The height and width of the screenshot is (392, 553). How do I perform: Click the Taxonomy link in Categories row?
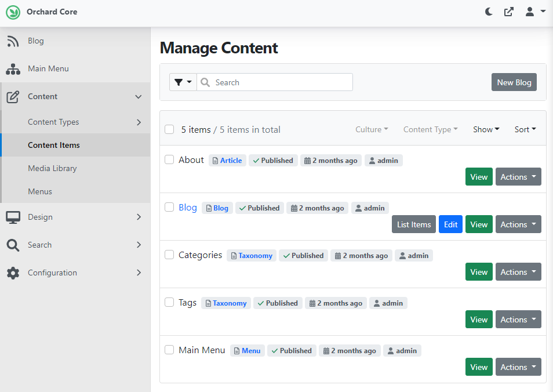255,256
